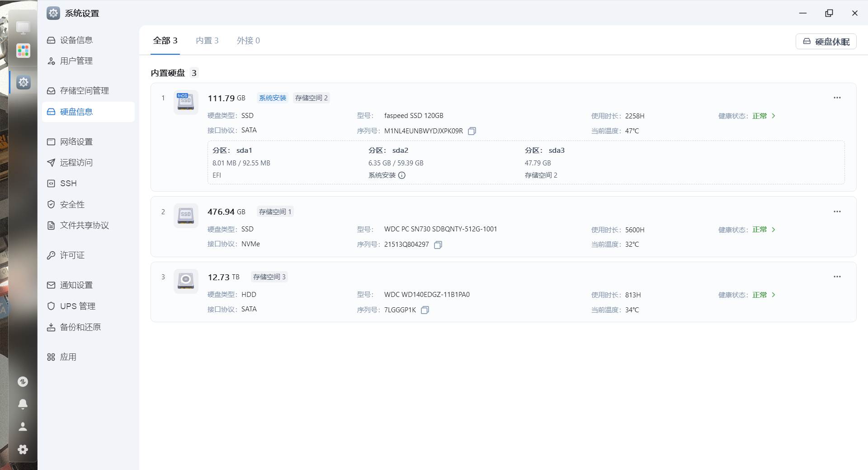Select the sda1 partition entry
This screenshot has width=868, height=470.
pyautogui.click(x=241, y=163)
